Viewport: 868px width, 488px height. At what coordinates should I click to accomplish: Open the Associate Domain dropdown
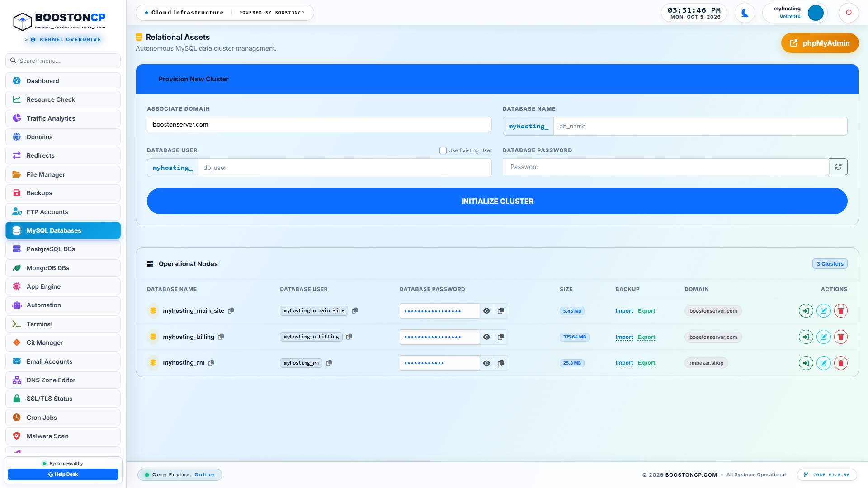pos(319,125)
